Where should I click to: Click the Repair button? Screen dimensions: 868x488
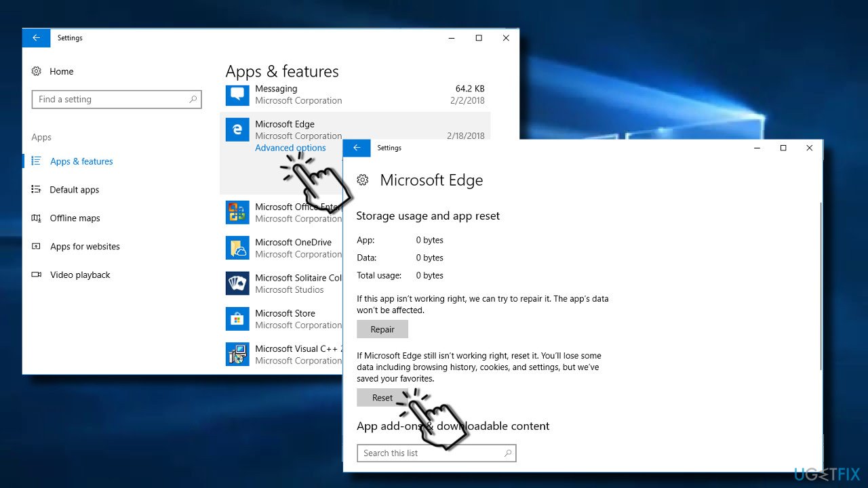tap(382, 329)
